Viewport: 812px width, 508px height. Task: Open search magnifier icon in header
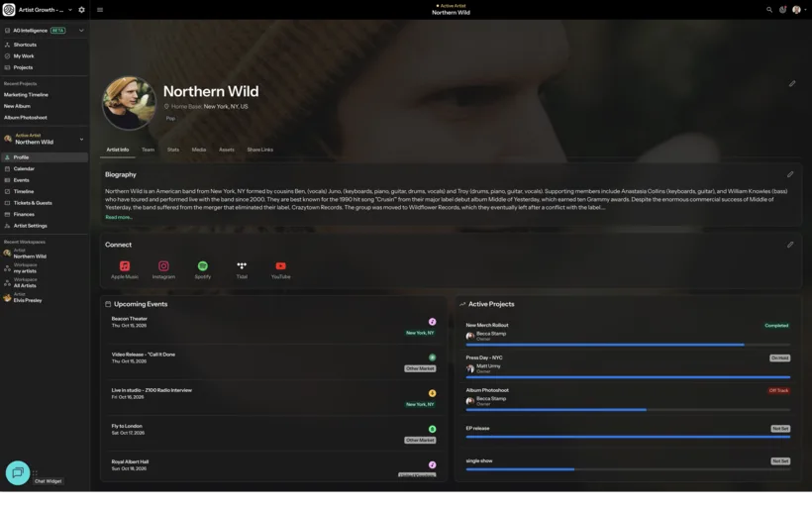point(769,10)
